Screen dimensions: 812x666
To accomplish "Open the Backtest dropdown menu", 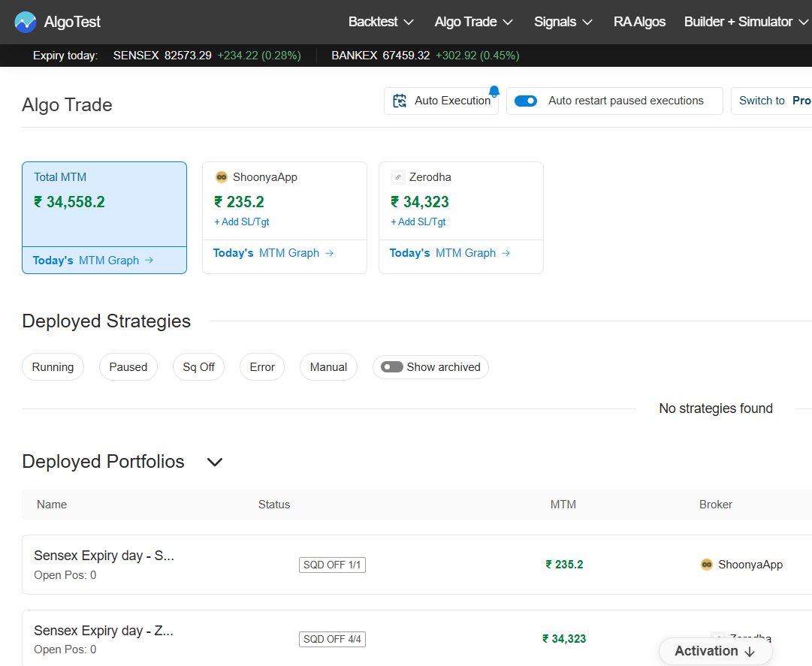I will (381, 22).
